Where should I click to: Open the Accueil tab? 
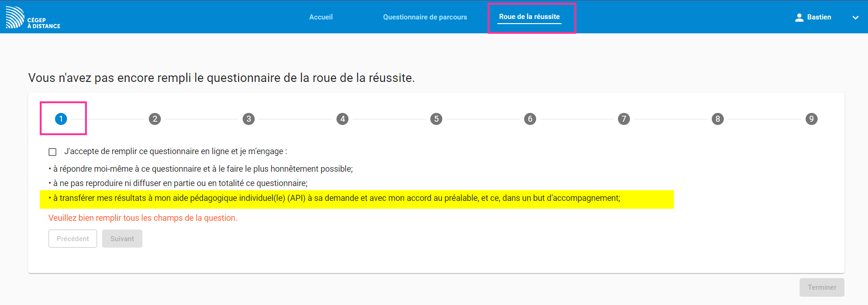coord(321,17)
